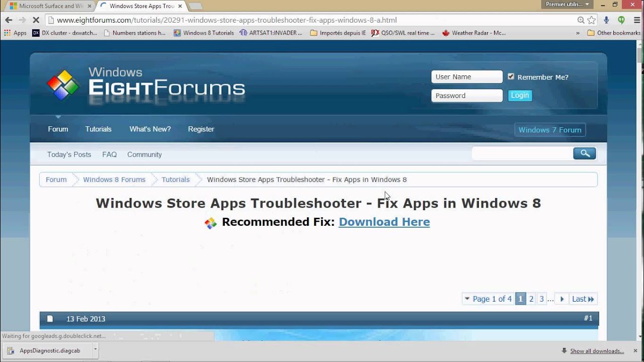Click the colorful icon beside Recommended Fix

pos(211,223)
